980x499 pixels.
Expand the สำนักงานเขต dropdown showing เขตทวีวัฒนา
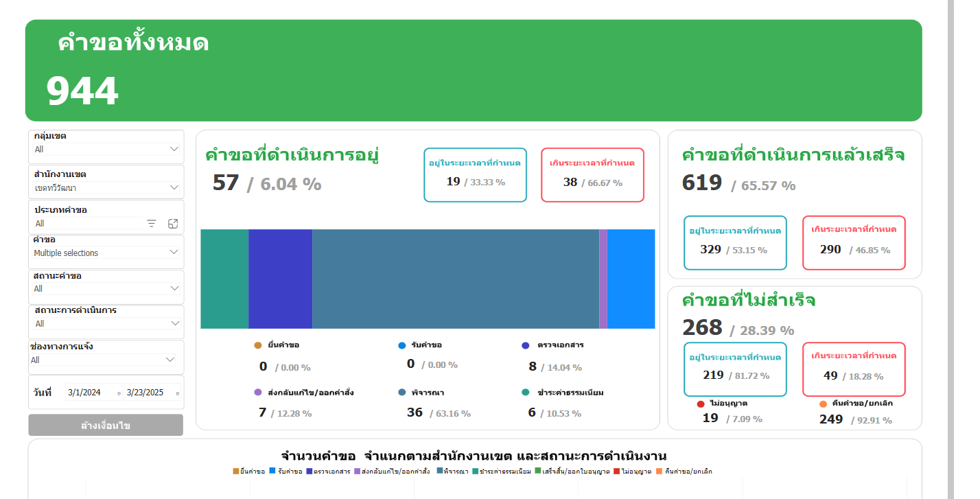pyautogui.click(x=174, y=187)
